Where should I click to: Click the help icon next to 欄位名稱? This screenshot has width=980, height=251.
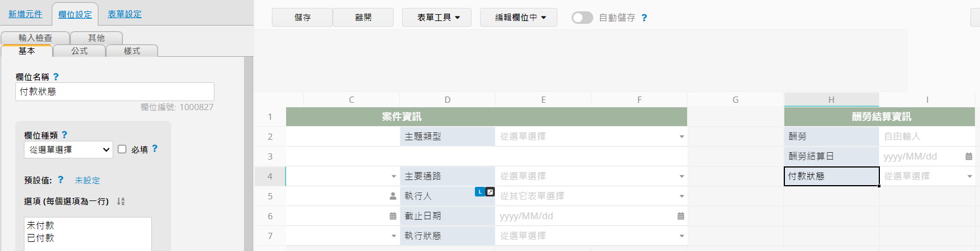tap(56, 77)
